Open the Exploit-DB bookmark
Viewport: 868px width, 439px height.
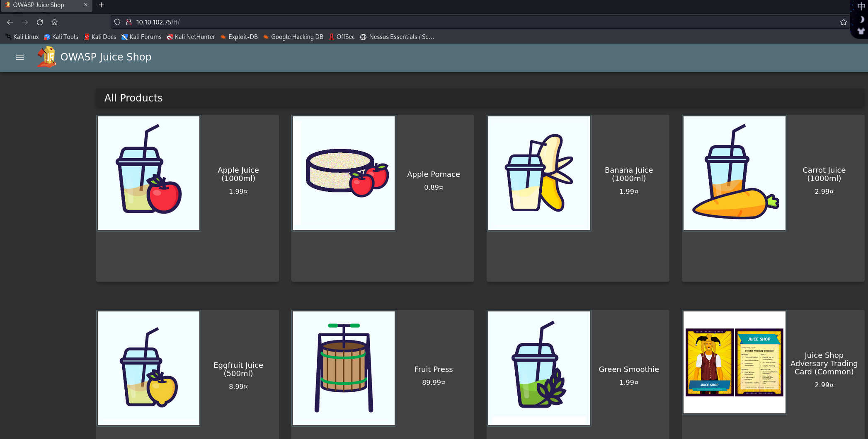pyautogui.click(x=239, y=37)
